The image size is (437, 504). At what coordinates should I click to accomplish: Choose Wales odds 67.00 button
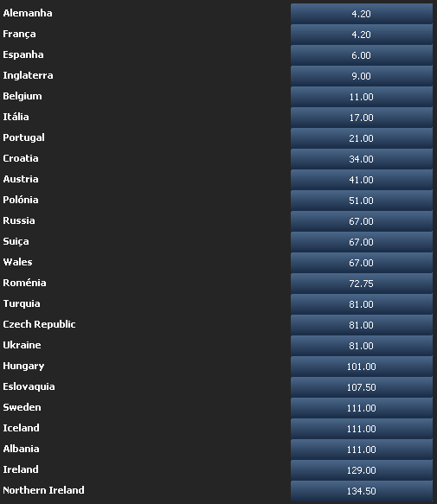pyautogui.click(x=362, y=263)
